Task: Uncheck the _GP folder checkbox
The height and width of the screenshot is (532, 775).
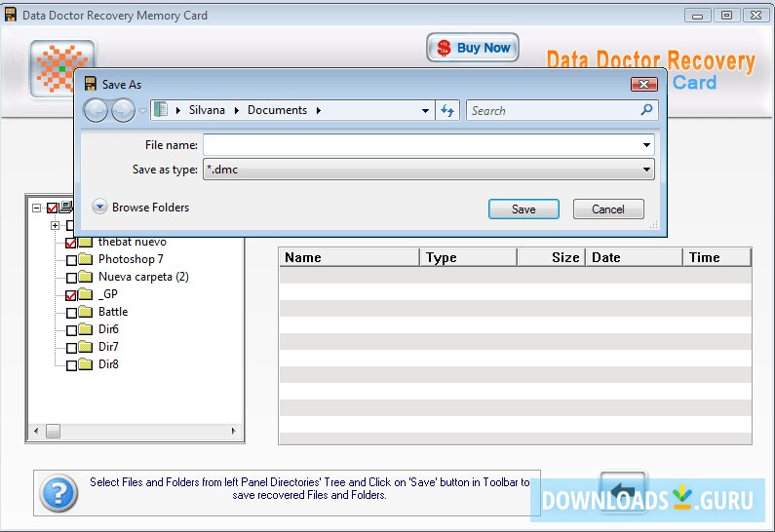Action: tap(71, 295)
